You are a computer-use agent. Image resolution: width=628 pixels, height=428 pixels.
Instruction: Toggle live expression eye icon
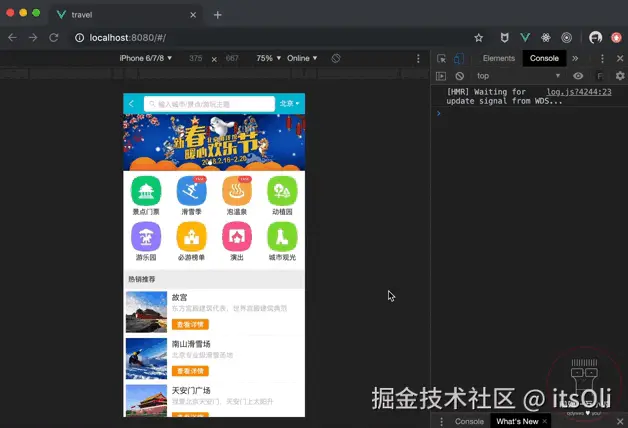[x=578, y=76]
